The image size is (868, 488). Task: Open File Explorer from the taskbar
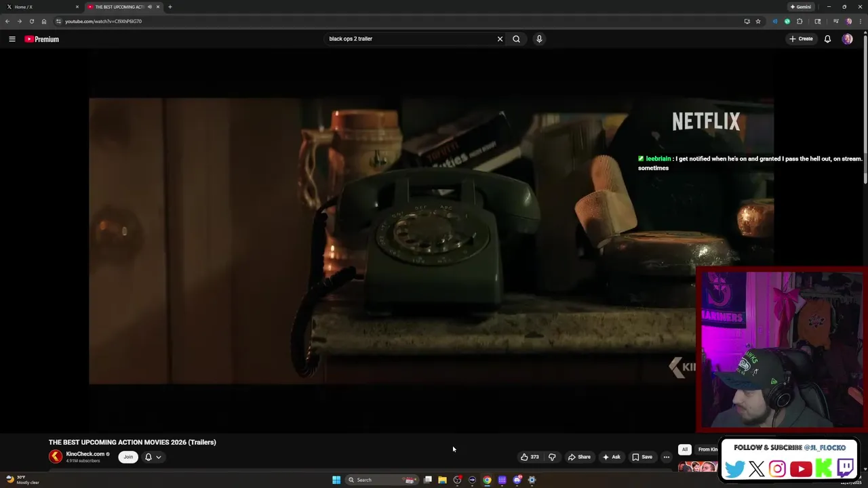tap(442, 480)
